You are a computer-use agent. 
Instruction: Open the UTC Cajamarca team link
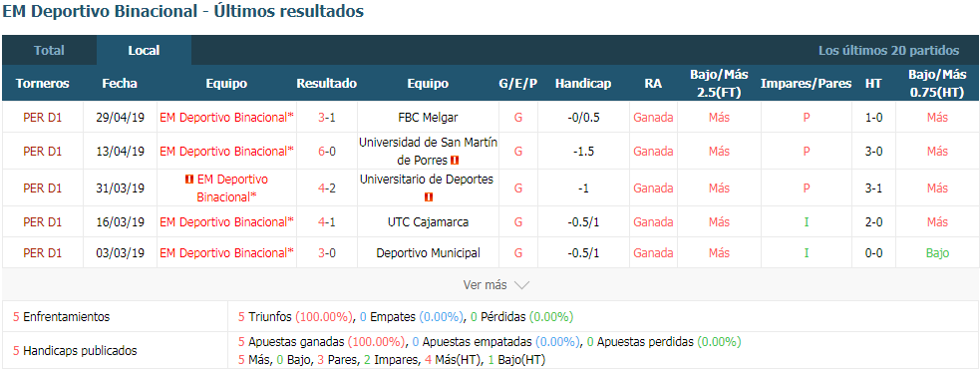coord(428,222)
